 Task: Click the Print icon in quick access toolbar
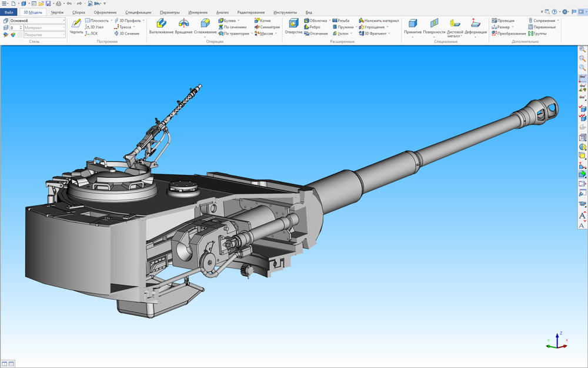[58, 4]
